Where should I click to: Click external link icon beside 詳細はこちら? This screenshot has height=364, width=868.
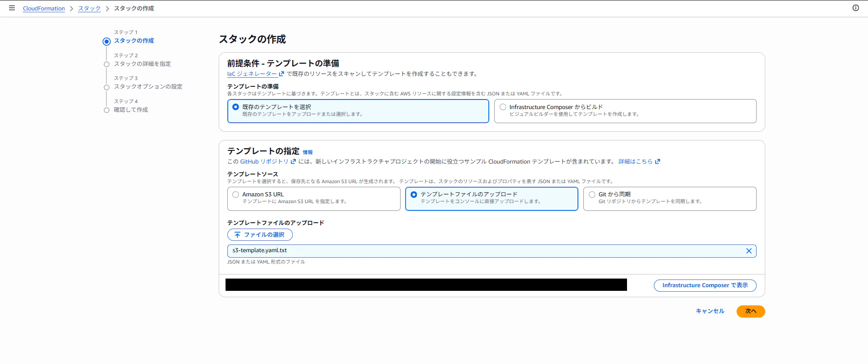pos(657,161)
